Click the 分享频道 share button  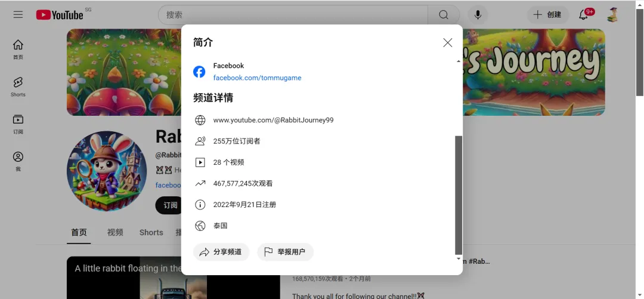pos(221,252)
